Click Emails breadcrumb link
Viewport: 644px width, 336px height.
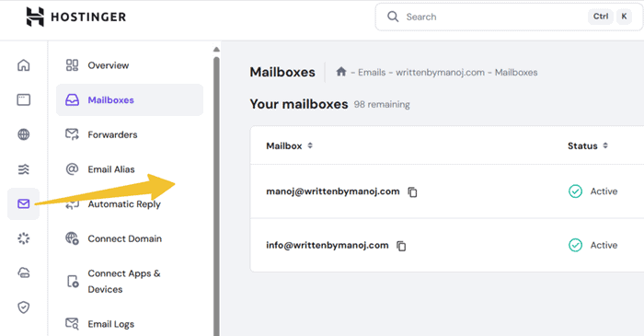[x=372, y=73]
